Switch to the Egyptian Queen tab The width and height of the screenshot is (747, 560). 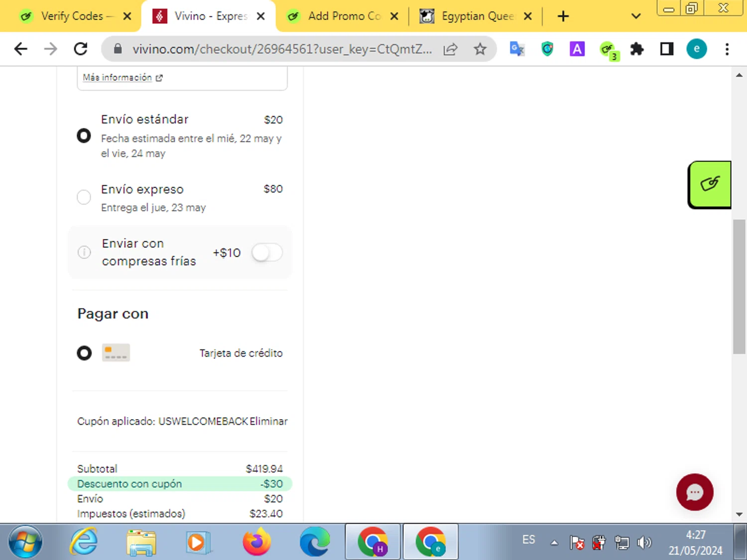point(476,16)
